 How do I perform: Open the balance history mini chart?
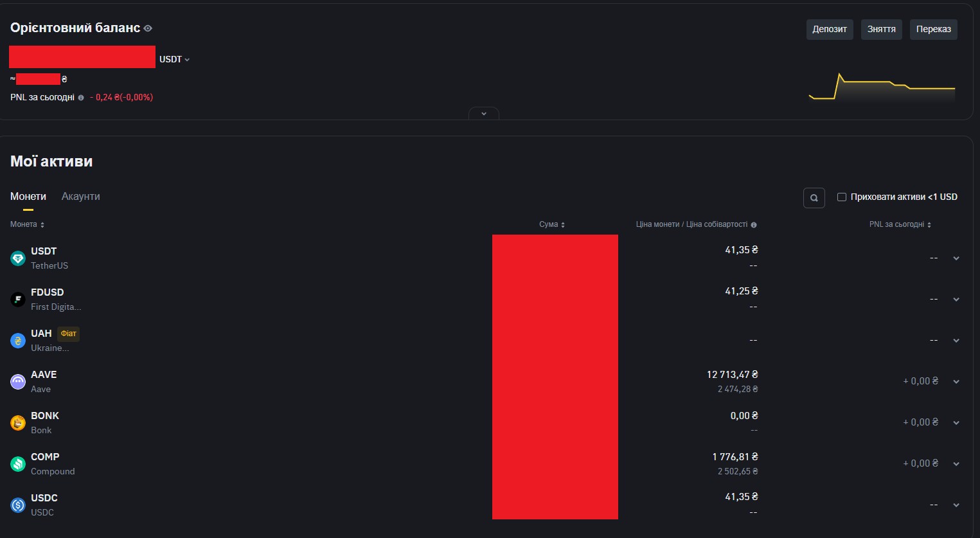[882, 87]
